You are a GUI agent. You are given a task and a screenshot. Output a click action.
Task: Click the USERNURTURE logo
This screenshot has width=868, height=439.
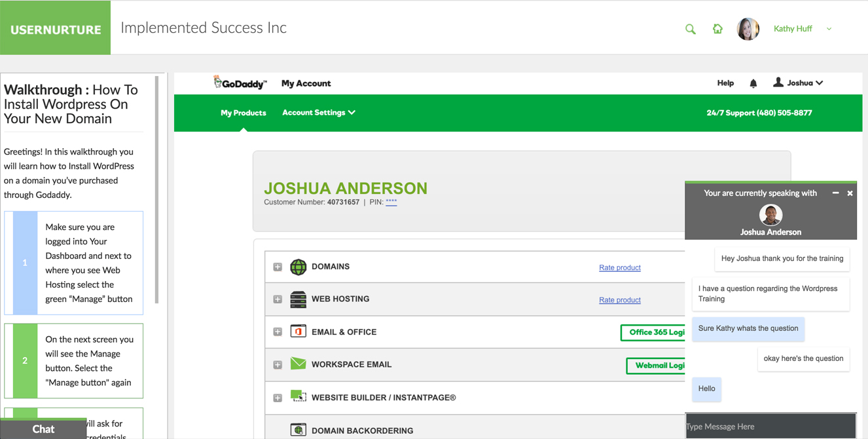(56, 28)
